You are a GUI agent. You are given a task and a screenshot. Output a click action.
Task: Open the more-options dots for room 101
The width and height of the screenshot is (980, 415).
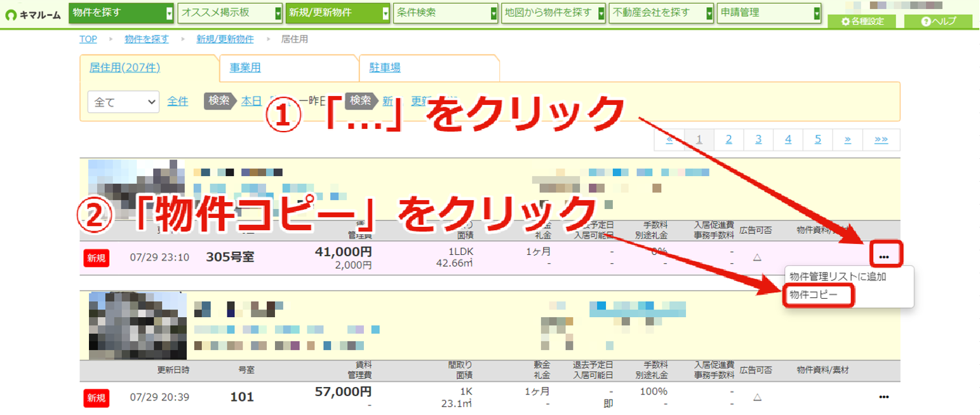click(883, 397)
